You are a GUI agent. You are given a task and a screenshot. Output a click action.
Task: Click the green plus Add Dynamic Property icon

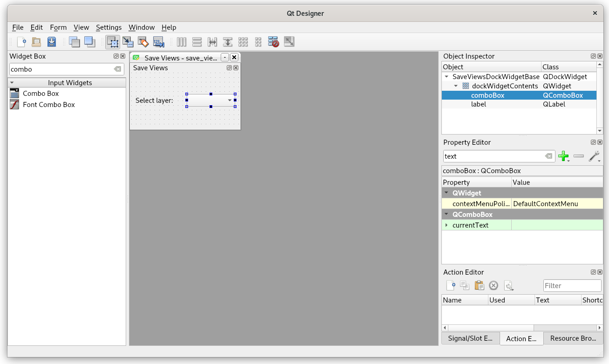(x=564, y=156)
